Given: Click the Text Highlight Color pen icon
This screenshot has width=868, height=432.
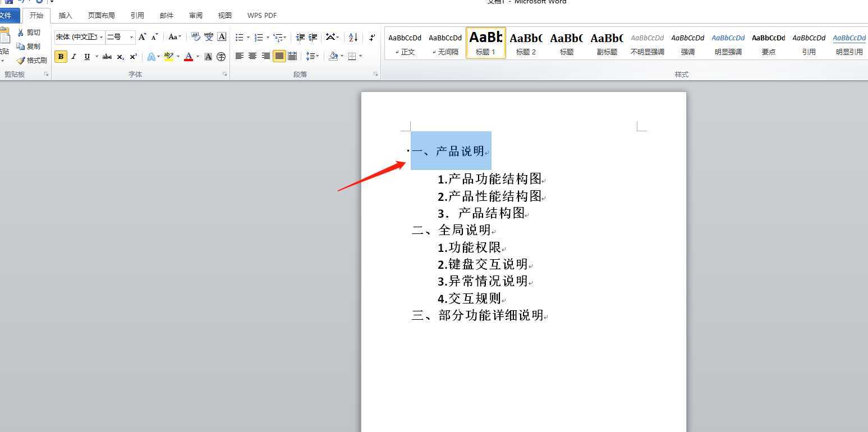Looking at the screenshot, I should tap(168, 56).
